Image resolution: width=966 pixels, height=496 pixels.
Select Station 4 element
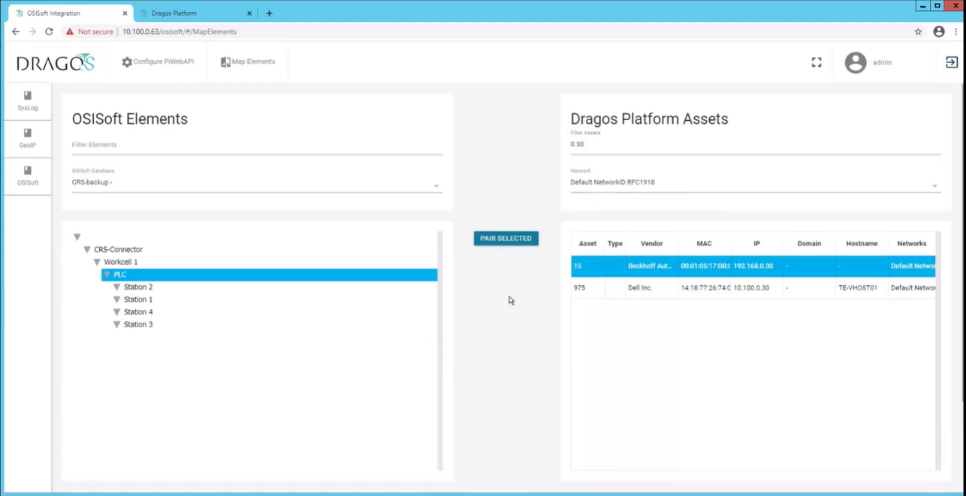(x=138, y=312)
